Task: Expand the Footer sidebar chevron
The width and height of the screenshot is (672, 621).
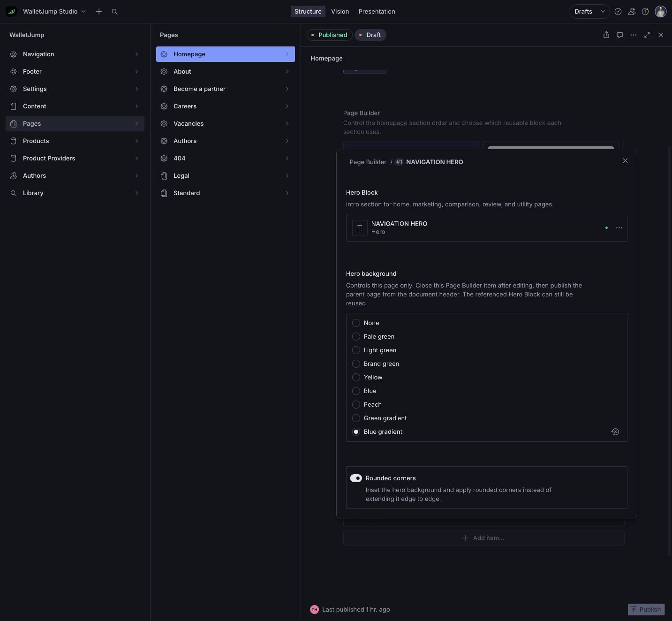Action: click(136, 71)
